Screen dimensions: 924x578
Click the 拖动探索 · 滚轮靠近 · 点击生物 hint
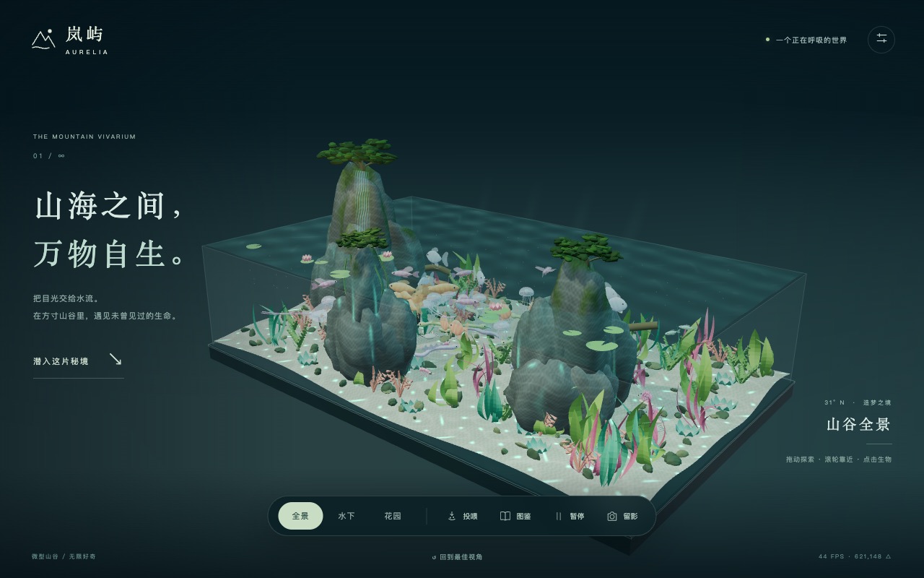839,460
